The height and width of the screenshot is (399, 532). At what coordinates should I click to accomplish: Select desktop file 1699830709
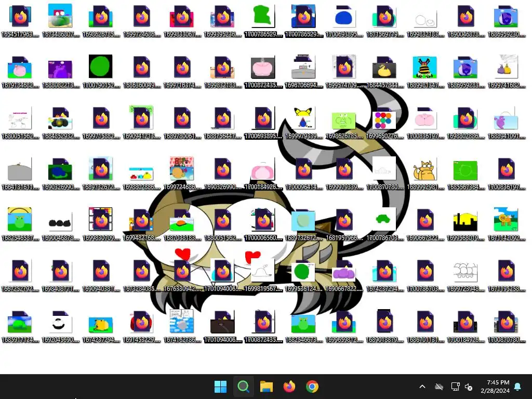[x=101, y=224]
